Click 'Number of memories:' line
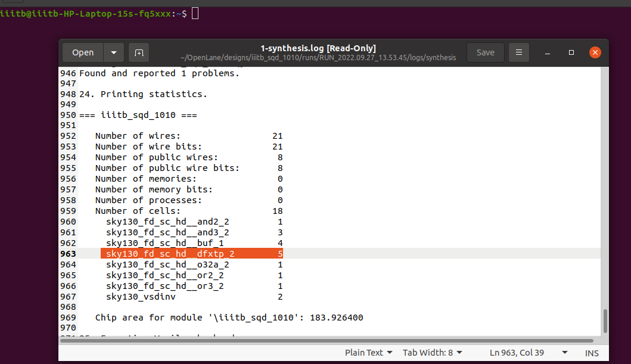The width and height of the screenshot is (631, 364). (x=189, y=179)
